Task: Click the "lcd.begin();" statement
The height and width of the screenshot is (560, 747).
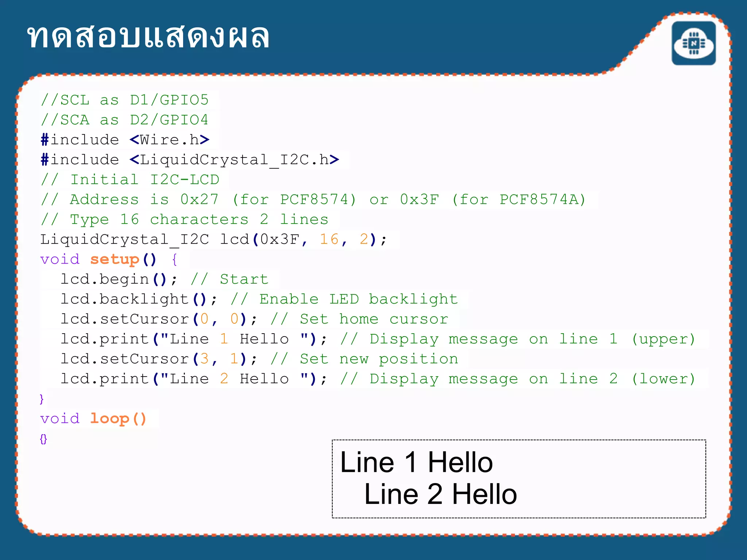Action: 119,279
